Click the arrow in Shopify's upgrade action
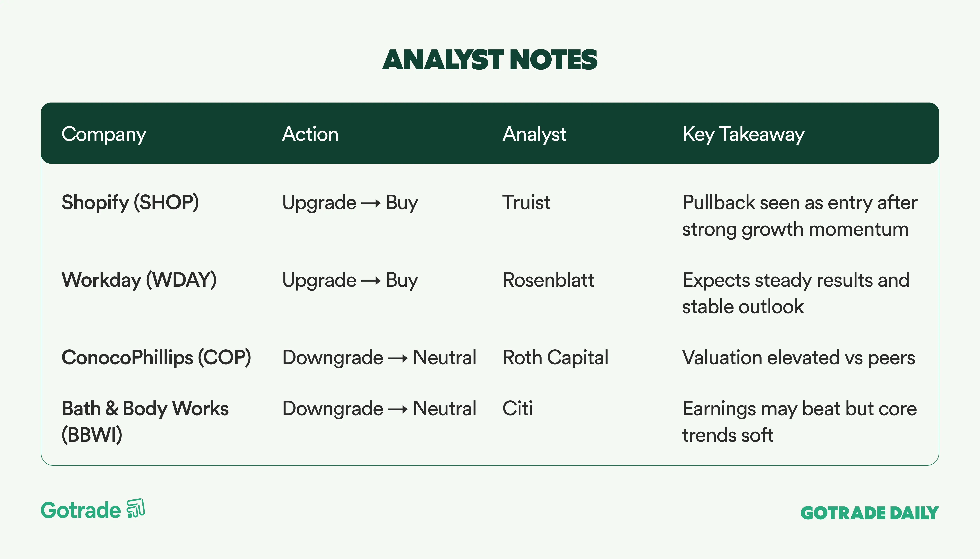 (371, 204)
